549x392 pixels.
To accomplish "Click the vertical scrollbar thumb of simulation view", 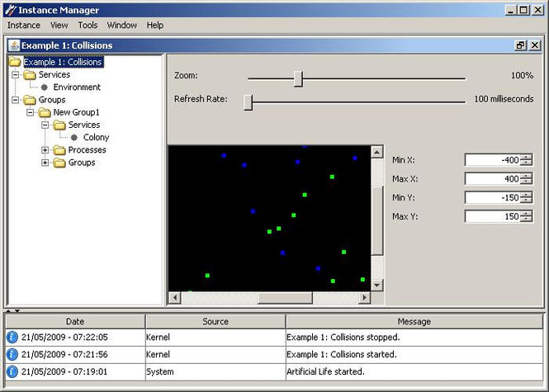I will point(376,220).
